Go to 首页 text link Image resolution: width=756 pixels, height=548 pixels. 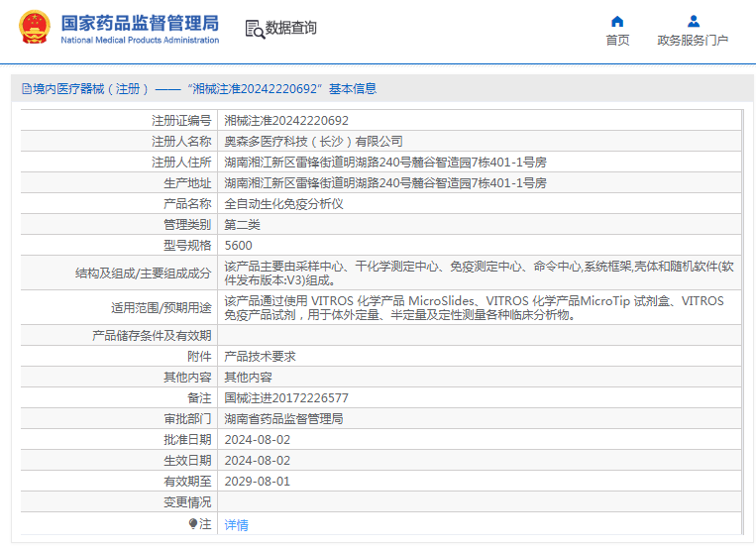(x=617, y=40)
